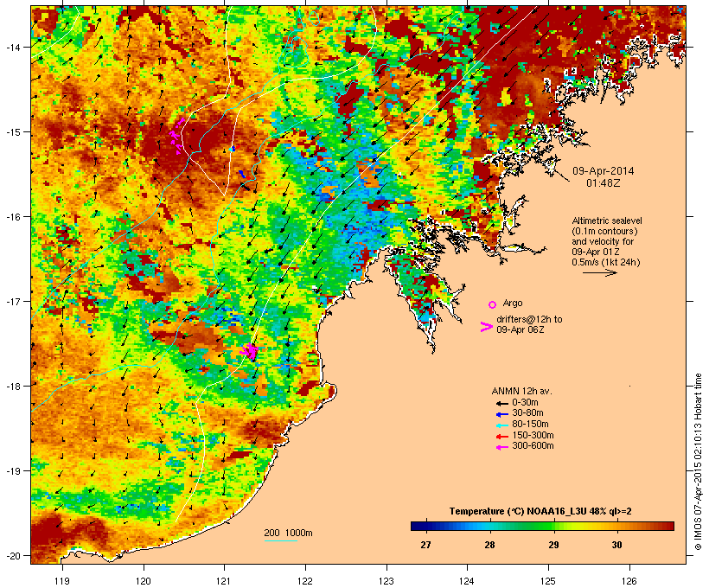This screenshot has width=709, height=588.
Task: Click the time text 01:48Z
Action: click(x=604, y=183)
